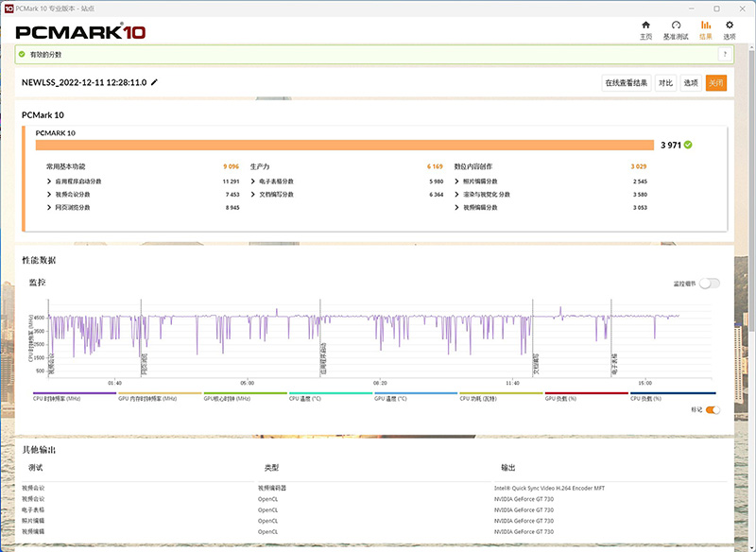Click the PCMark 10 title bar app icon
This screenshot has height=552, width=756.
pyautogui.click(x=8, y=8)
